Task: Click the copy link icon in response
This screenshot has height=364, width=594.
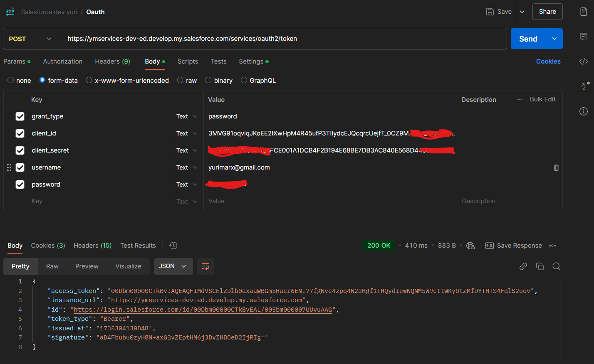Action: click(523, 266)
